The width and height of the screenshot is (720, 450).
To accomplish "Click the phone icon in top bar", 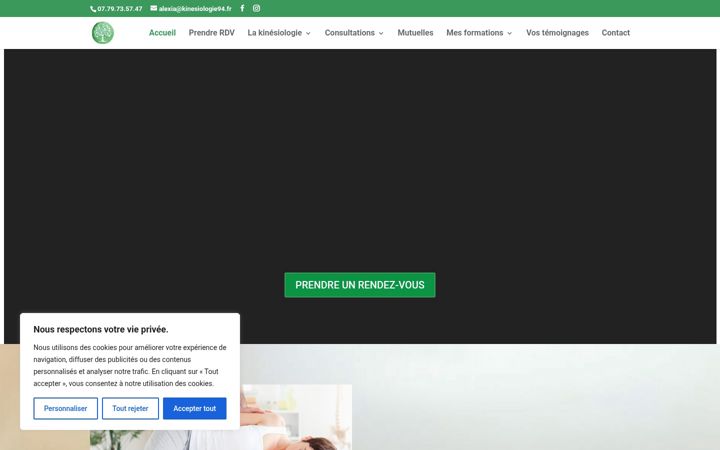I will pyautogui.click(x=93, y=9).
